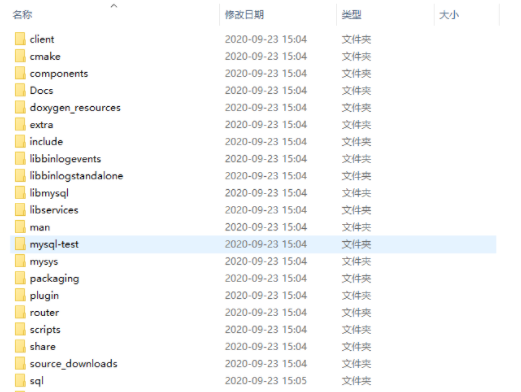Screen dimensions: 521x392
Task: Click the man folder icon
Action: [x=20, y=227]
